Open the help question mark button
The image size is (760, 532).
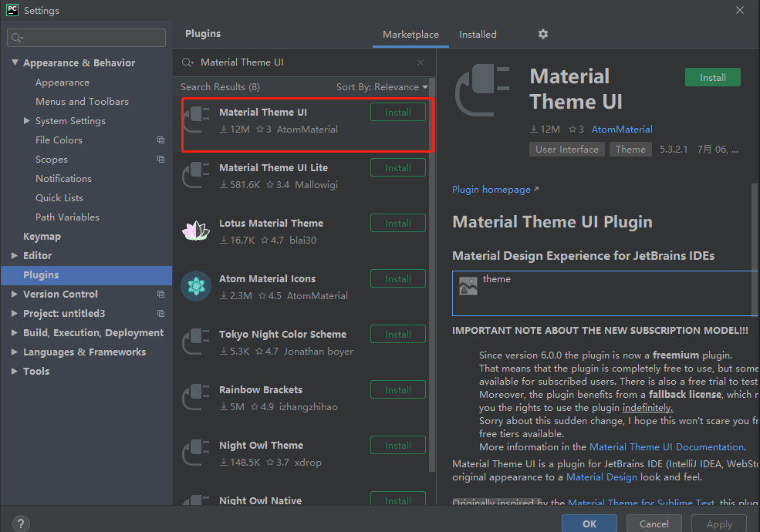tap(21, 524)
